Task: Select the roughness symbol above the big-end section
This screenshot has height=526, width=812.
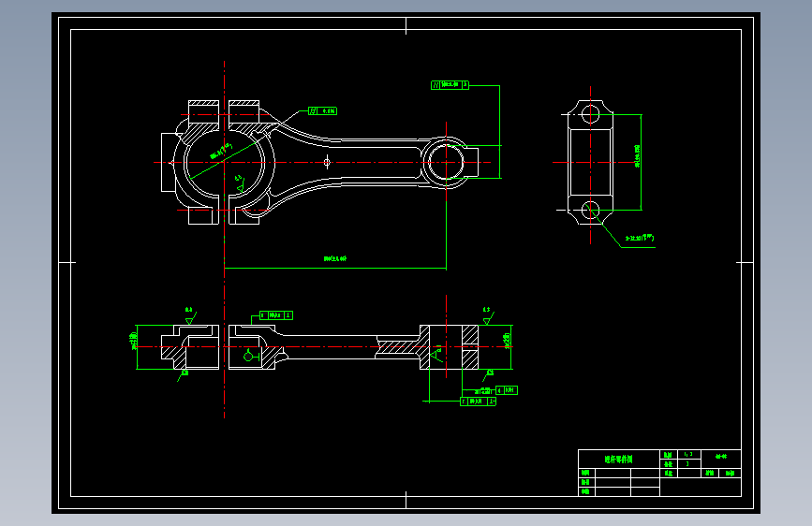Action: pyautogui.click(x=189, y=316)
